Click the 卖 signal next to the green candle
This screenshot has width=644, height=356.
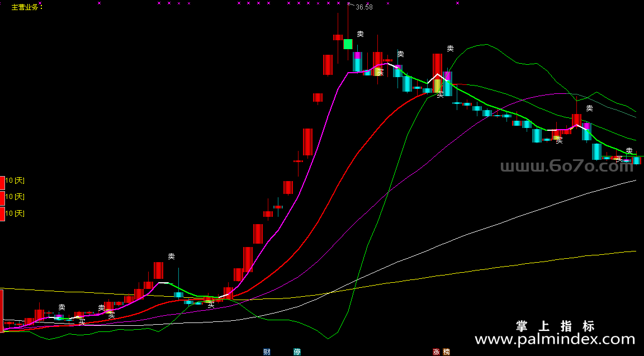tap(360, 34)
